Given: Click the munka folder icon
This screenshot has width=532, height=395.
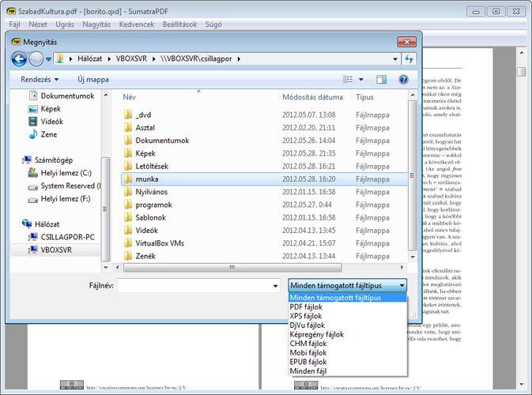Looking at the screenshot, I should pyautogui.click(x=128, y=179).
